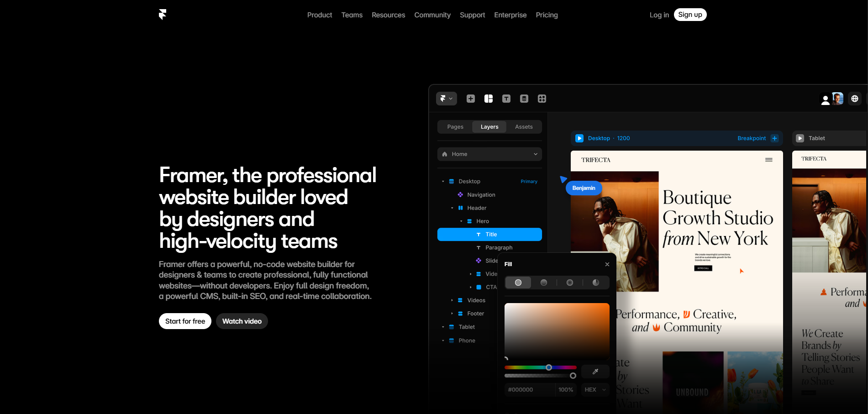The height and width of the screenshot is (414, 868).
Task: Click the eyedropper in the Fill panel
Action: pyautogui.click(x=595, y=372)
